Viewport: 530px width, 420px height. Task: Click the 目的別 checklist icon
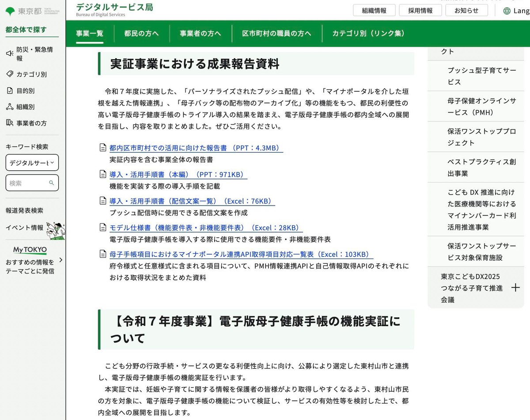[9, 90]
